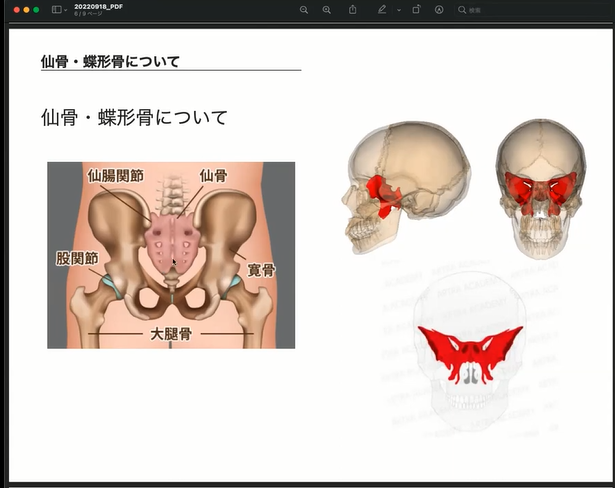
Task: Click the zoom in magnifier icon
Action: click(327, 9)
